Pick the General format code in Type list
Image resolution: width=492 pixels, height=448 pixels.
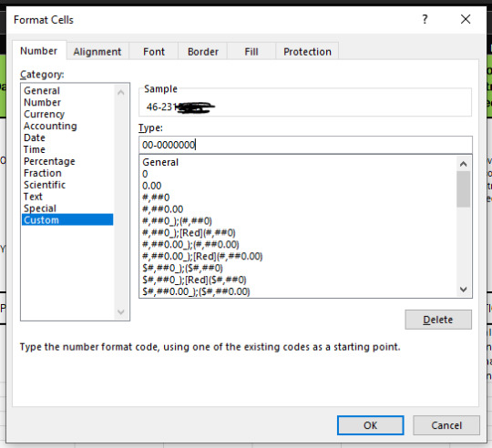tap(160, 162)
